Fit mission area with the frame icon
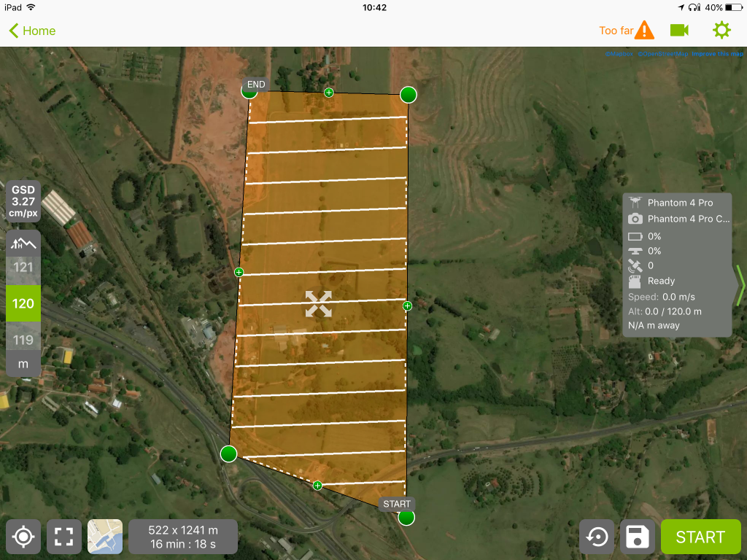The width and height of the screenshot is (747, 560). point(64,537)
